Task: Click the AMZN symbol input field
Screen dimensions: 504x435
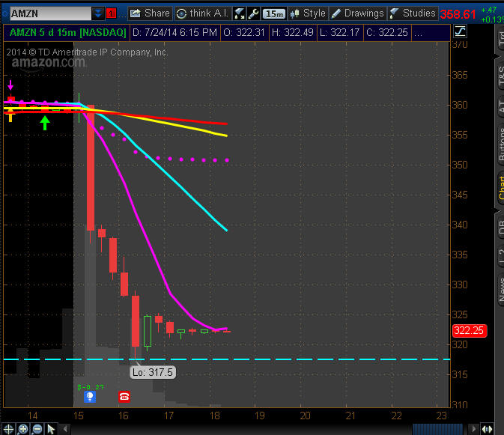Action: [50, 13]
